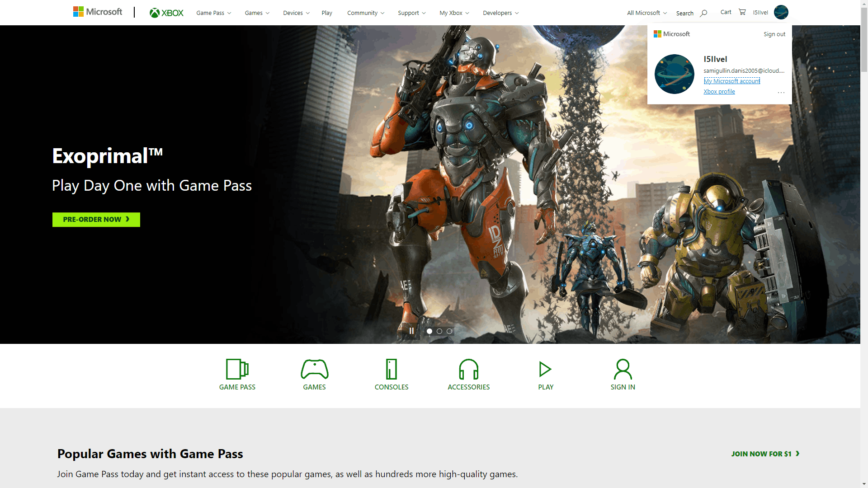This screenshot has width=868, height=488.
Task: Click the large planet avatar in account panel
Action: (674, 74)
